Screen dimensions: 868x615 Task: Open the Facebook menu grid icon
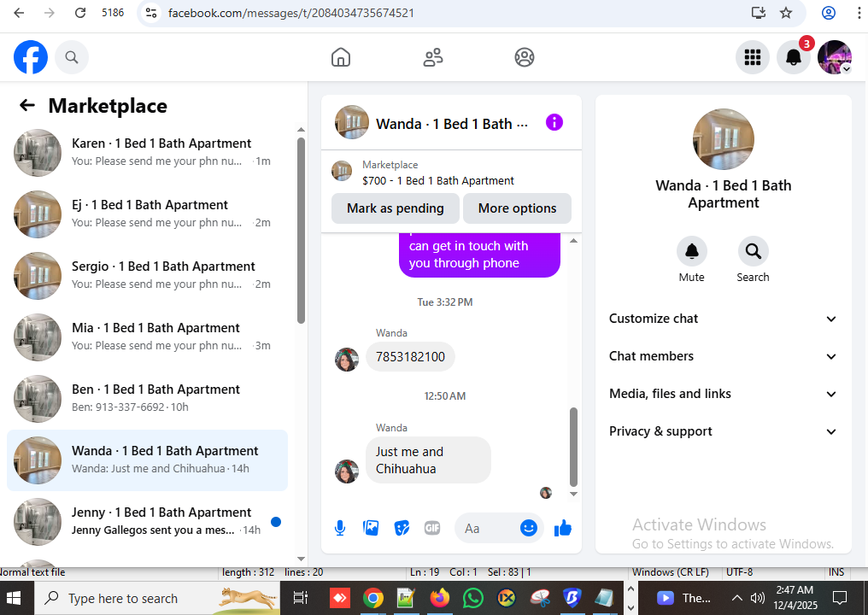coord(753,57)
